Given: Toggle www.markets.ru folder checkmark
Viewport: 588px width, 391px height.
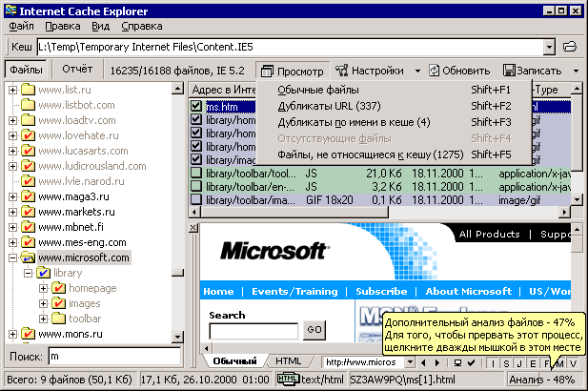Looking at the screenshot, I should pos(29,212).
